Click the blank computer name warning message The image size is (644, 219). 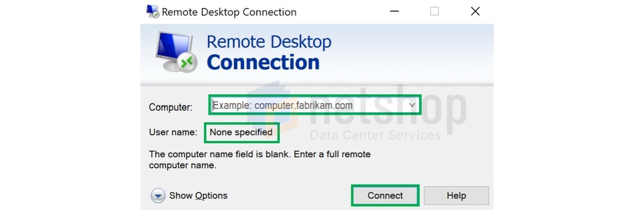click(259, 160)
